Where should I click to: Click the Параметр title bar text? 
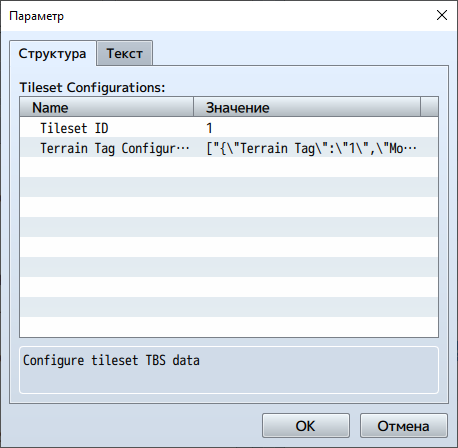pyautogui.click(x=36, y=16)
